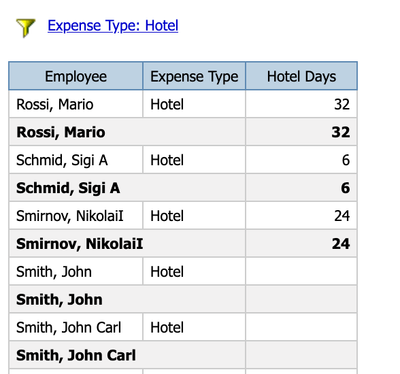Click the empty Hotel Days cell for Smith, John Carl

click(x=301, y=327)
